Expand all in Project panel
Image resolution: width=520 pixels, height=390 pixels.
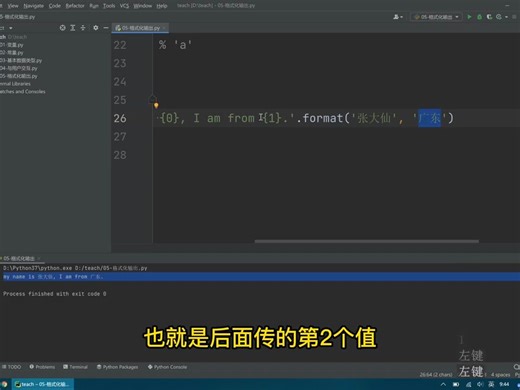click(73, 28)
